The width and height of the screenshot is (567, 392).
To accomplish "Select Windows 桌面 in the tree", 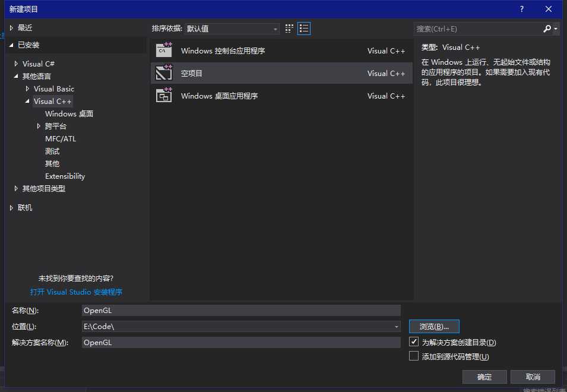I will (x=69, y=114).
